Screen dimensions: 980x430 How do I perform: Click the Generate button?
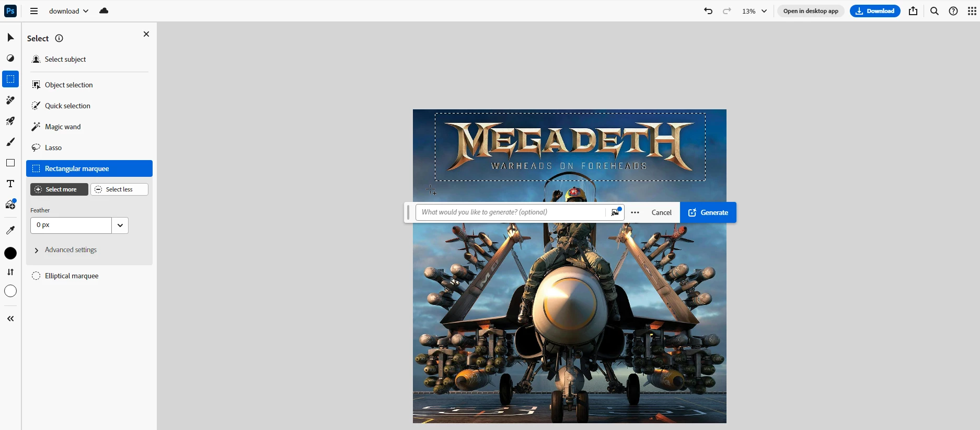click(x=708, y=212)
